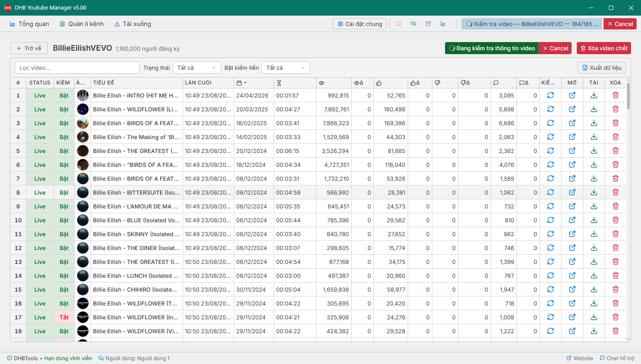
Task: Click the duration cell 00:06:15
Action: (288, 151)
